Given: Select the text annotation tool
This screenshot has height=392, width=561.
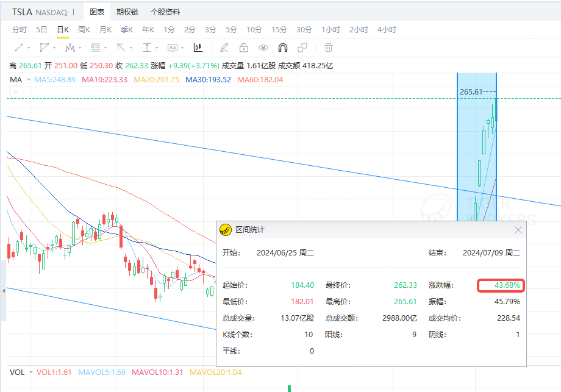Looking at the screenshot, I should tap(173, 48).
